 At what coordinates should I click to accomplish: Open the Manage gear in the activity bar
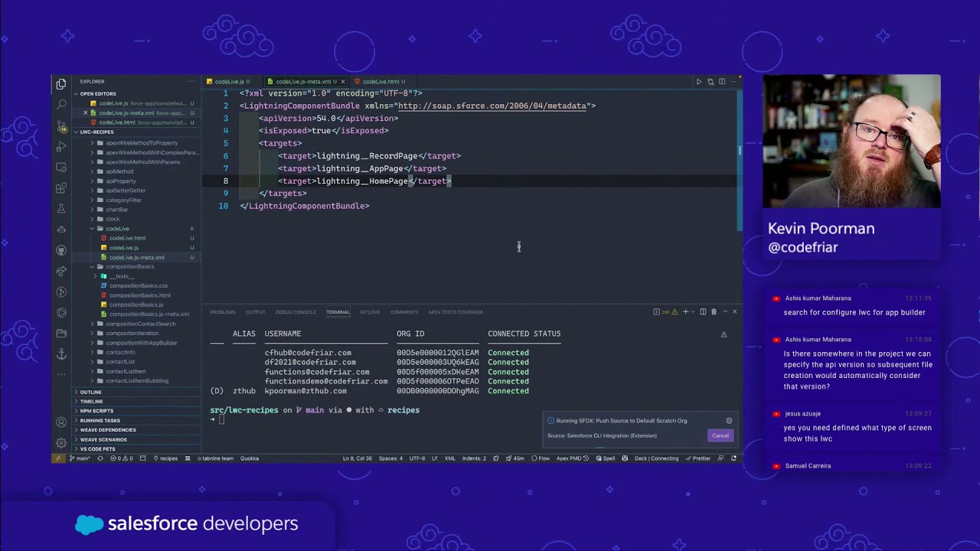(x=61, y=443)
